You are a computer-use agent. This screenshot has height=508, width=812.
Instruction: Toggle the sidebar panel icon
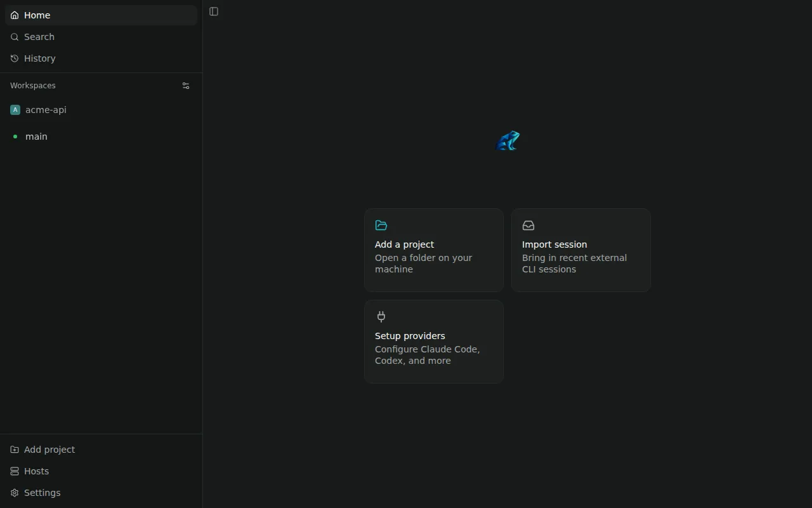pos(214,11)
